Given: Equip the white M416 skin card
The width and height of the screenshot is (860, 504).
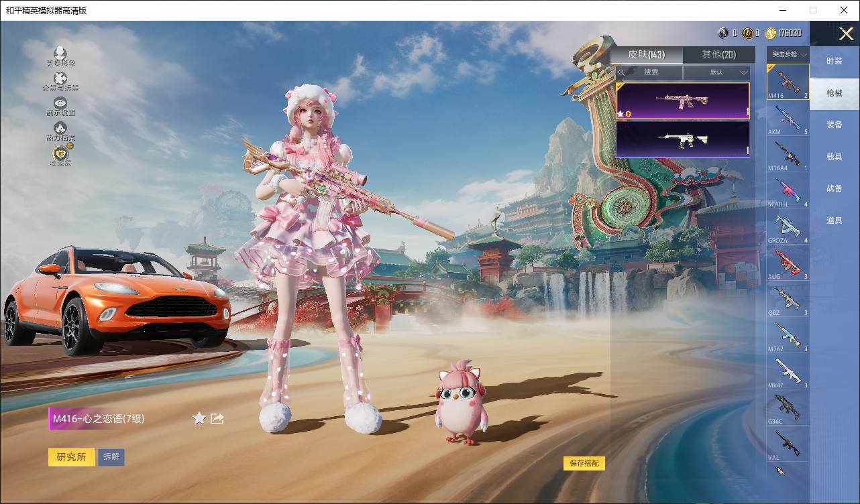Looking at the screenshot, I should tap(682, 139).
